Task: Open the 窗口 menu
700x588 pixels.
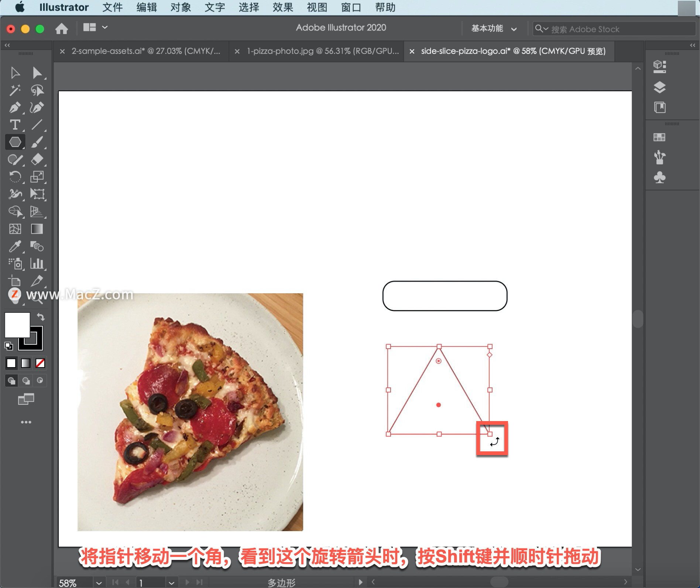Action: (x=351, y=7)
